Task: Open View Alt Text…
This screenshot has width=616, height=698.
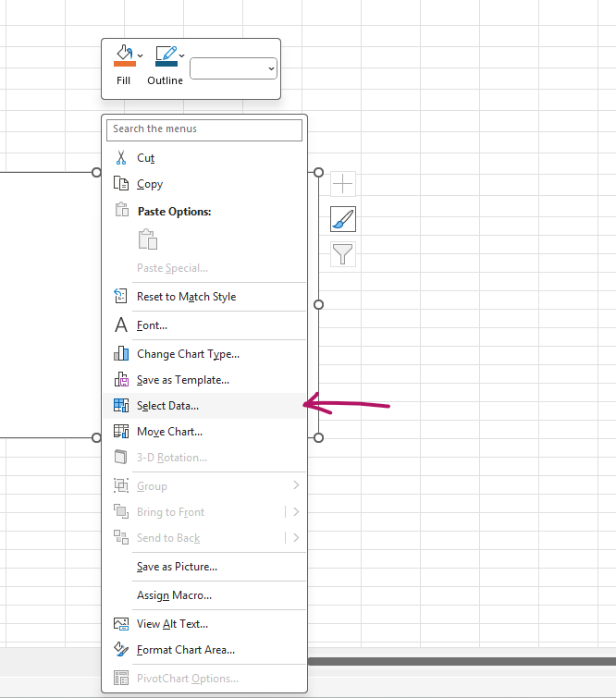Action: click(204, 624)
